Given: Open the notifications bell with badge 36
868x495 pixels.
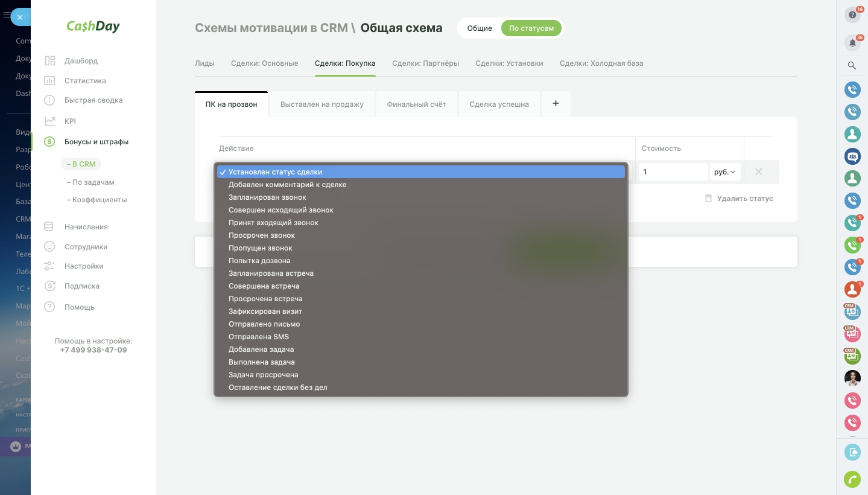Looking at the screenshot, I should coord(852,43).
